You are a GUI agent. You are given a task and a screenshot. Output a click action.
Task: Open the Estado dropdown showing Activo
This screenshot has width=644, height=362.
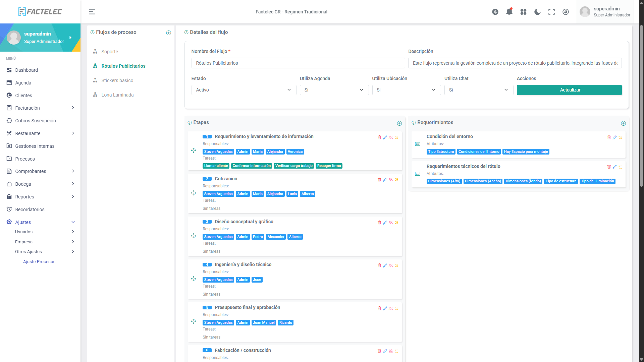pos(244,90)
